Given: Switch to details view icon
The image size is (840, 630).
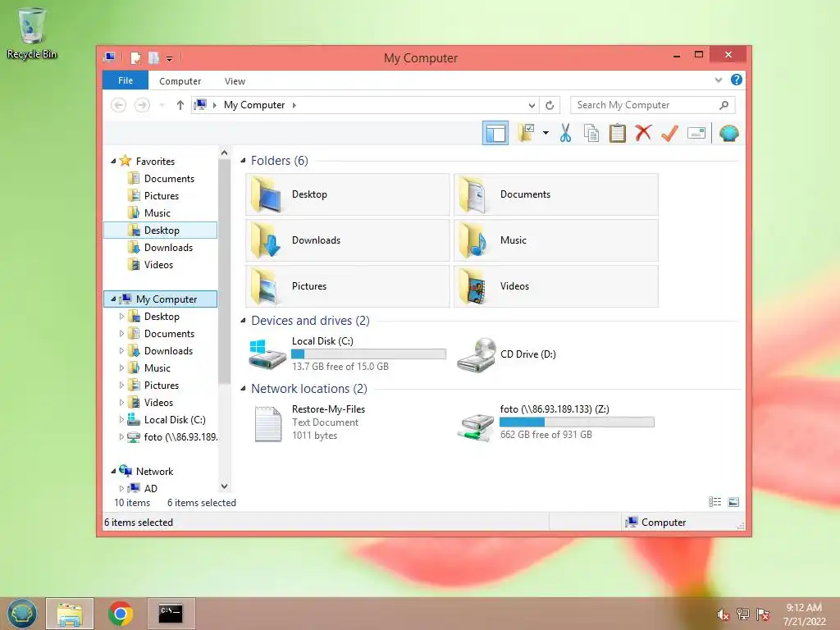Looking at the screenshot, I should coord(714,502).
